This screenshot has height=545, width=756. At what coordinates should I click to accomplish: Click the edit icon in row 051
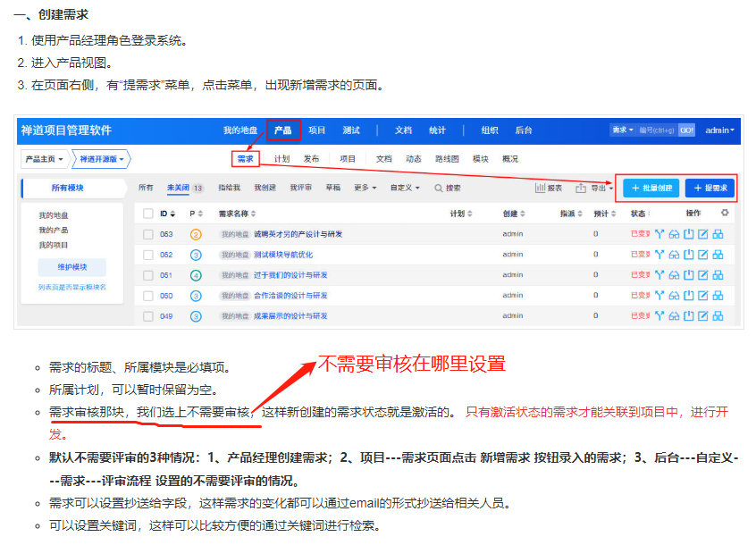pos(703,275)
